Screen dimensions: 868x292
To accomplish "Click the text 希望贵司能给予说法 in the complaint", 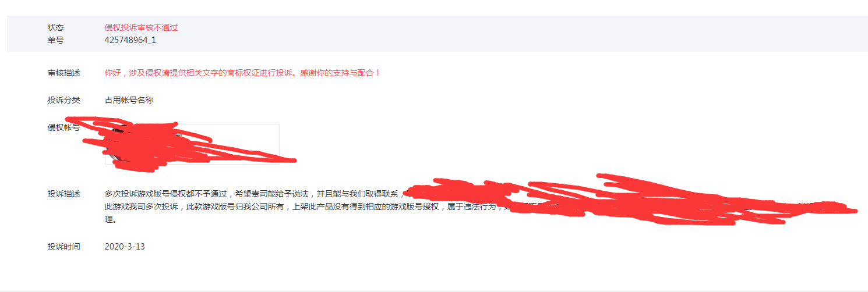I will 274,194.
